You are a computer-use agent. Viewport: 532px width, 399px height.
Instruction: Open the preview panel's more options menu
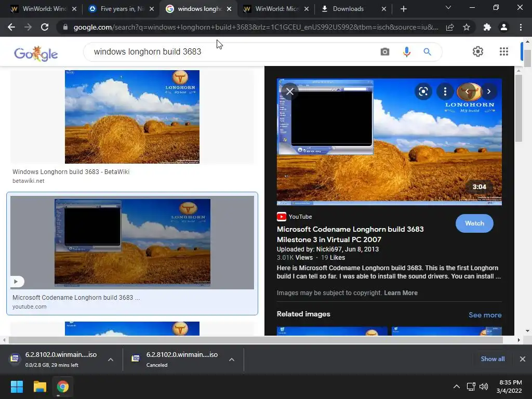coord(445,91)
